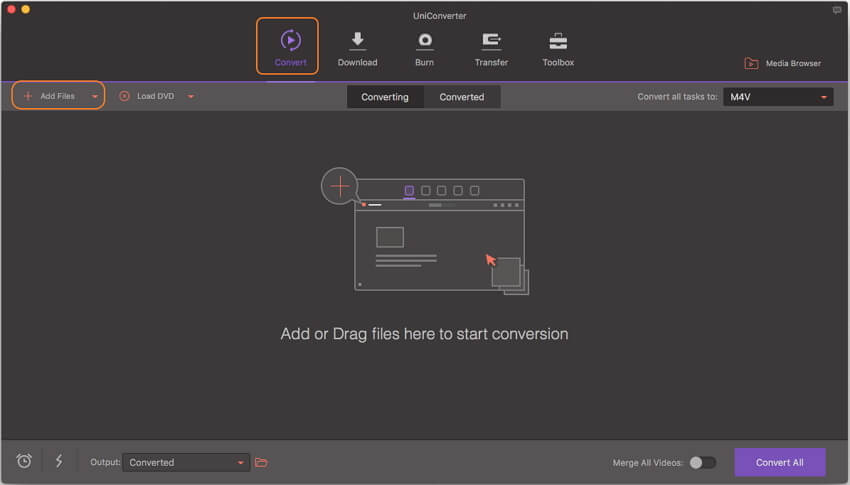Switch to the Converted tab
Viewport: 850px width, 485px height.
(462, 97)
